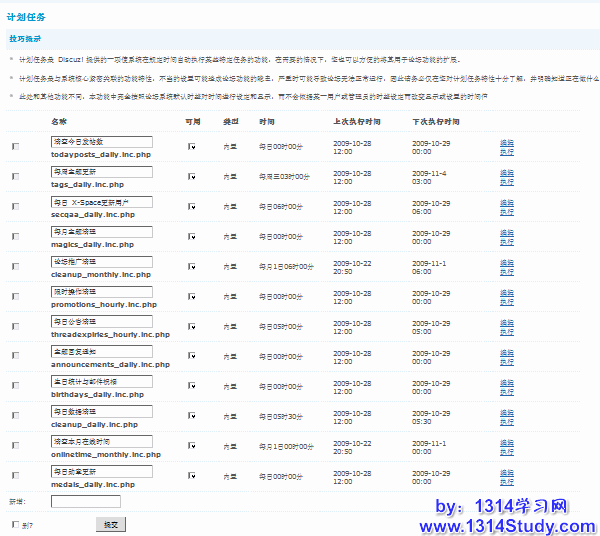Focus name field above threadexpiries_hourly.inc.php
The height and width of the screenshot is (536, 600).
(x=101, y=321)
